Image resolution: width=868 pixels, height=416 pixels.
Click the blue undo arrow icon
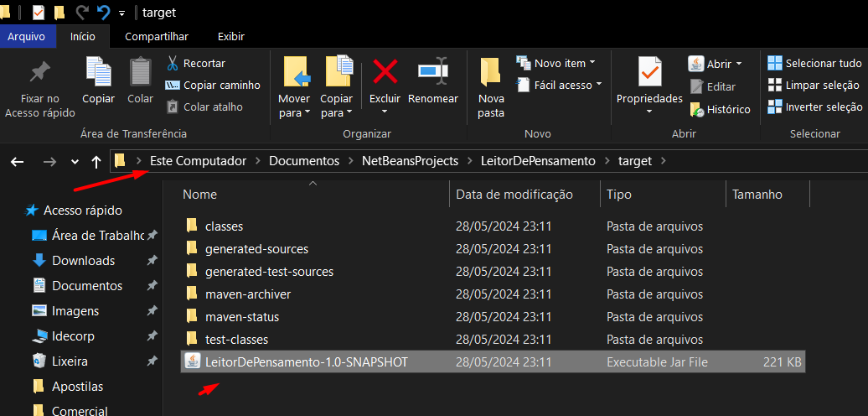(103, 13)
